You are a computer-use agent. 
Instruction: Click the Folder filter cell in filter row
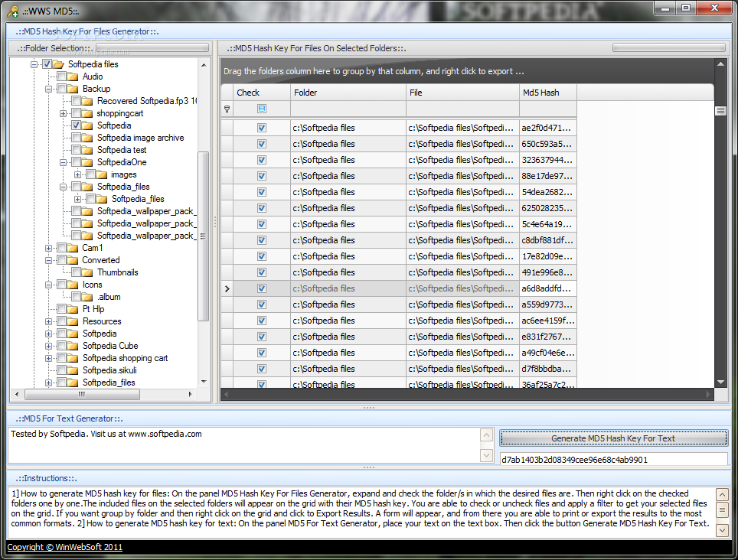click(348, 109)
